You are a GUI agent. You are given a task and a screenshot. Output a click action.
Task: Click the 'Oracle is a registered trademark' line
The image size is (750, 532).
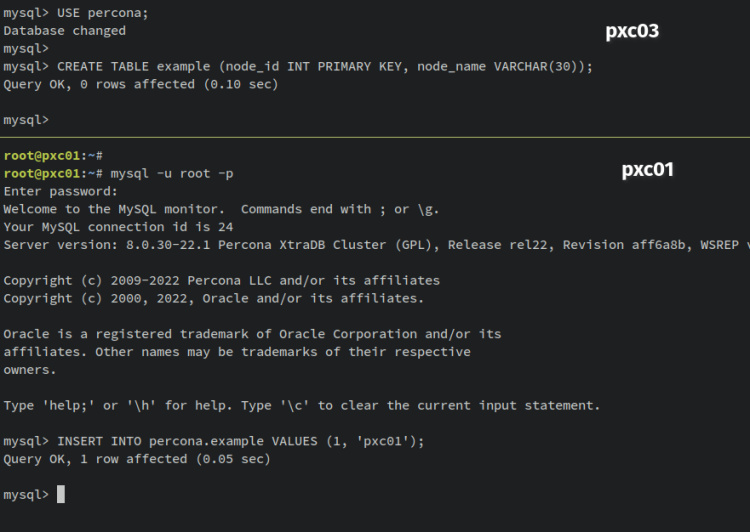pyautogui.click(x=252, y=334)
